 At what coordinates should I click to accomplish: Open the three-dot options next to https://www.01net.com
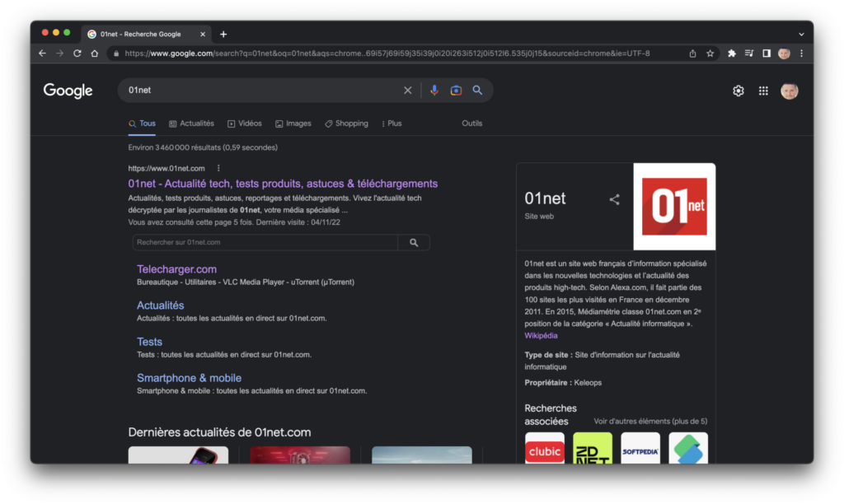[x=218, y=168]
